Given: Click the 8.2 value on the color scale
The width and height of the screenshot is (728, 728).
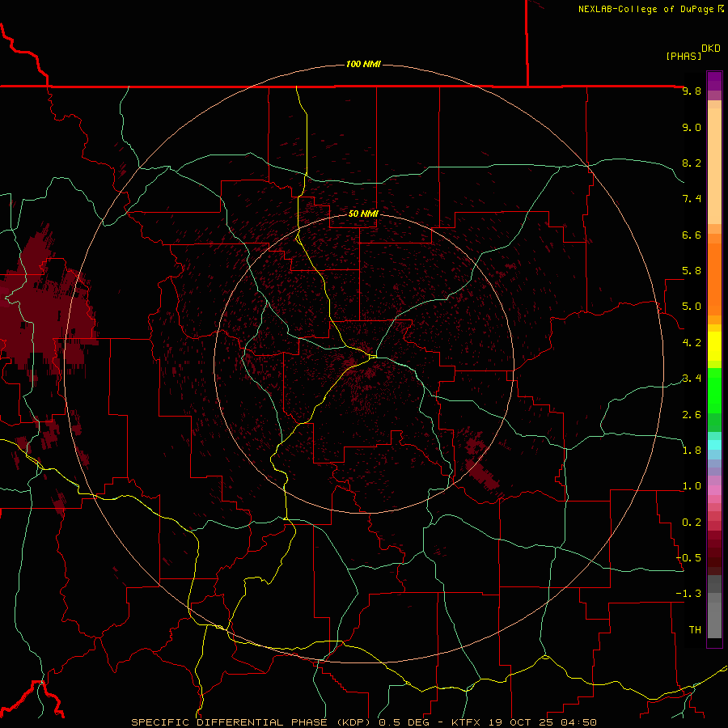Looking at the screenshot, I should 692,163.
